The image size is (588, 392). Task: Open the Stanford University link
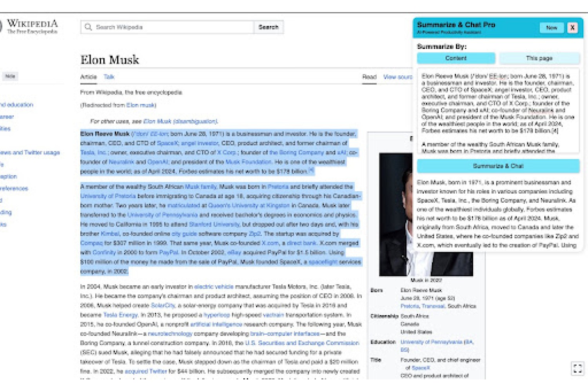214,224
